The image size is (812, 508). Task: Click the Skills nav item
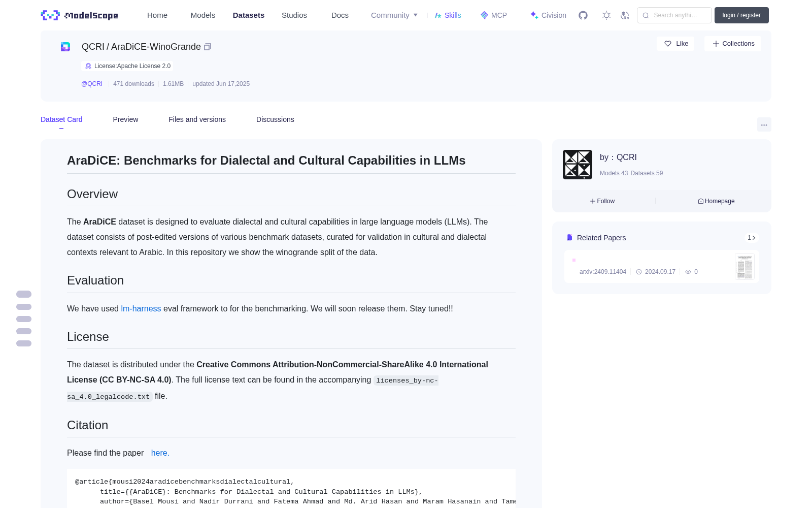(448, 15)
